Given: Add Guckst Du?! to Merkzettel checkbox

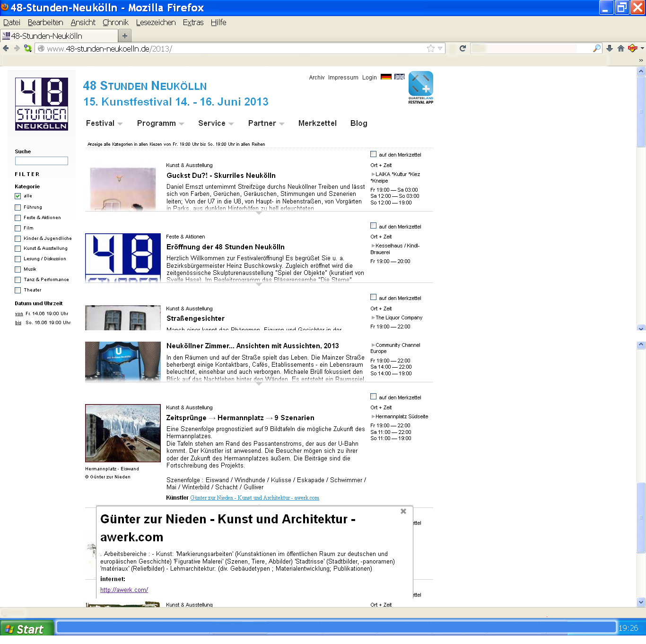Looking at the screenshot, I should click(373, 154).
